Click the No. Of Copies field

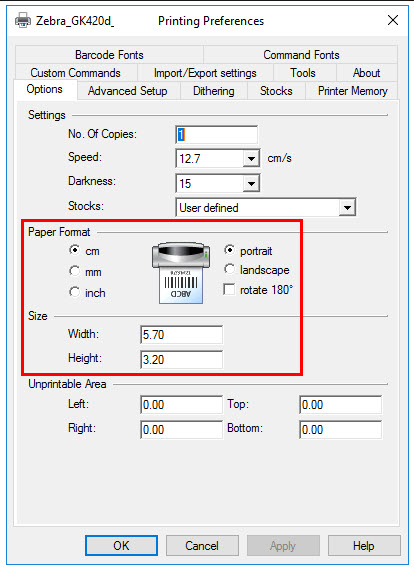click(x=217, y=135)
